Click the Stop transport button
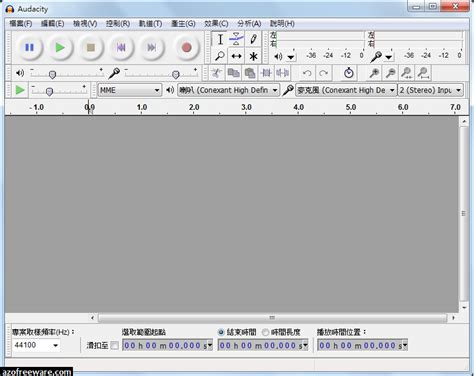The image size is (474, 376). click(91, 48)
